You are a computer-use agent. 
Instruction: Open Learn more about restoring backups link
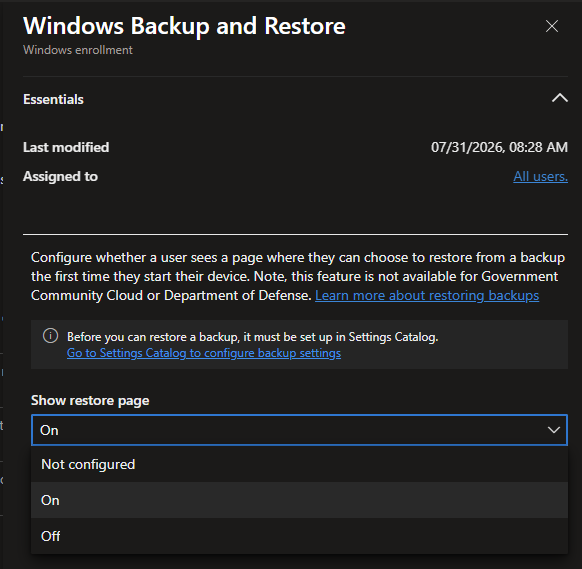(x=427, y=295)
